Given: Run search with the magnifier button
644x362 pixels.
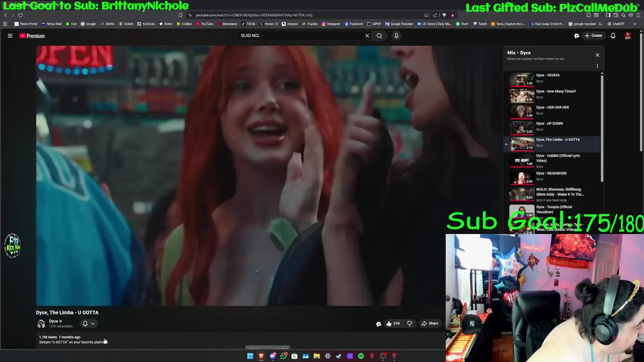Looking at the screenshot, I should click(379, 36).
